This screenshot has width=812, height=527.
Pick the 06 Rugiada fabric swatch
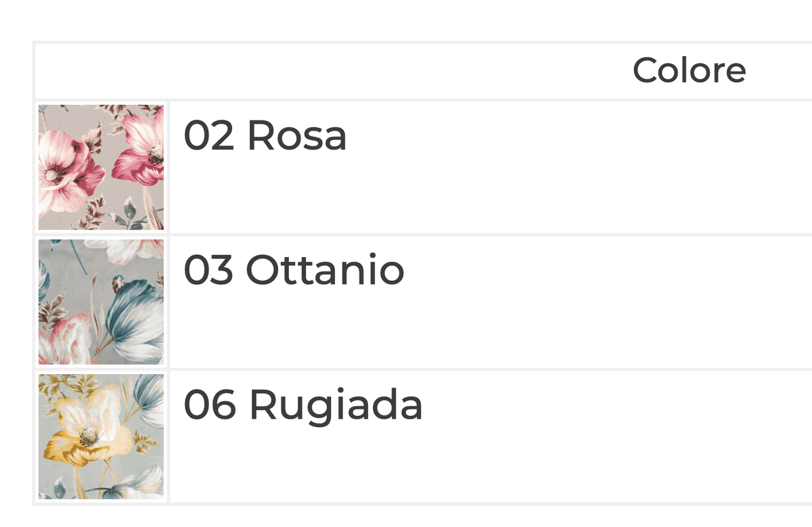101,436
